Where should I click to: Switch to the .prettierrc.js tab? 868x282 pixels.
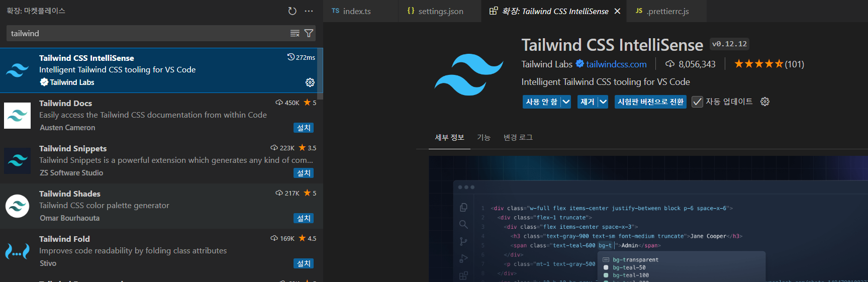[667, 11]
